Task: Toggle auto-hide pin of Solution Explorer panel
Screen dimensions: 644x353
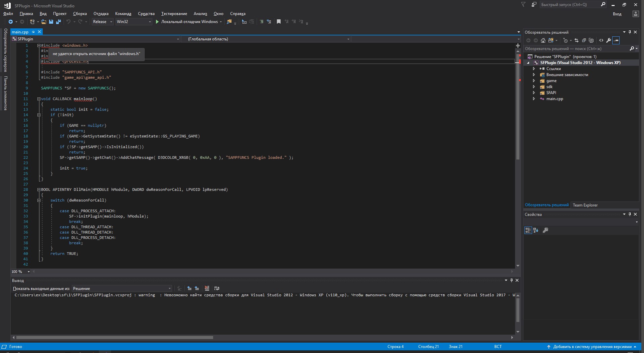Action: click(630, 32)
